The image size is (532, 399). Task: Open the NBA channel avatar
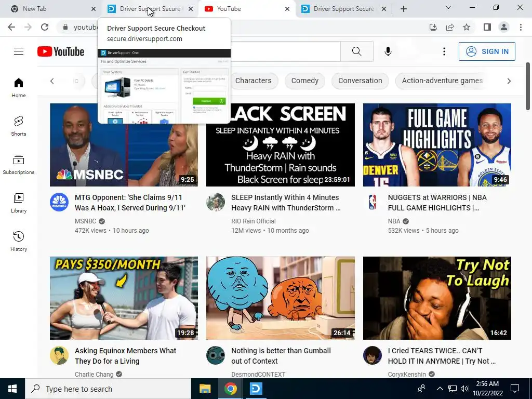tap(372, 202)
